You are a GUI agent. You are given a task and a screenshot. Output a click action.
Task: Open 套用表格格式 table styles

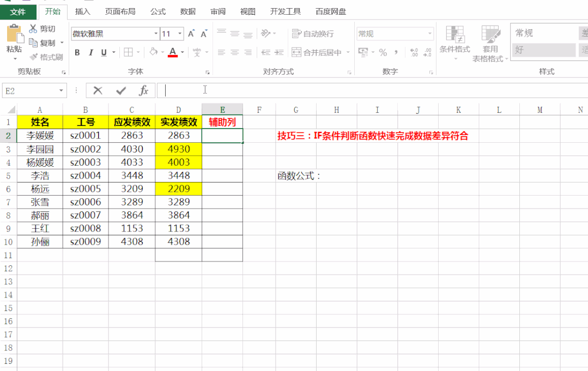point(490,44)
